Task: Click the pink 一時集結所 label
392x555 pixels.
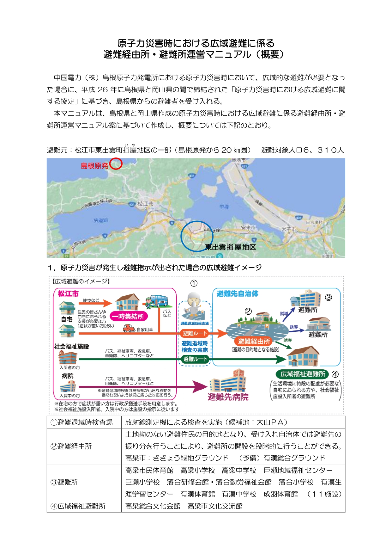Action: point(128,316)
